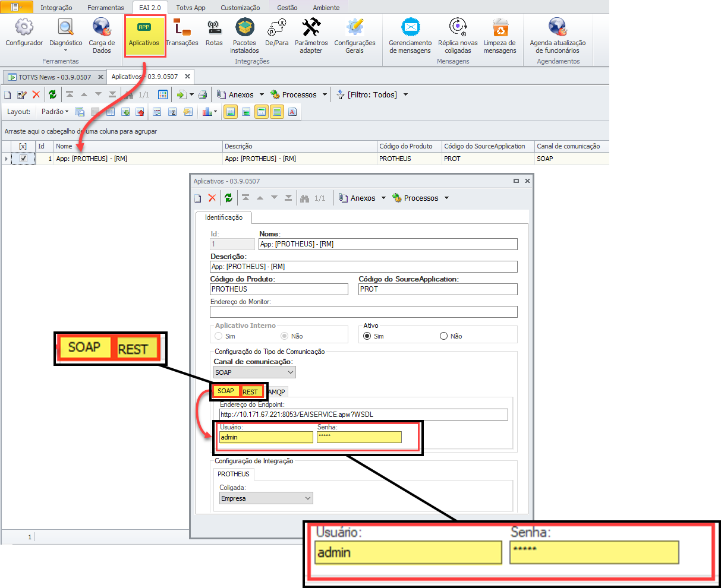Open the Canal de comunicação SOAP combo box
This screenshot has width=721, height=588.
(x=254, y=372)
